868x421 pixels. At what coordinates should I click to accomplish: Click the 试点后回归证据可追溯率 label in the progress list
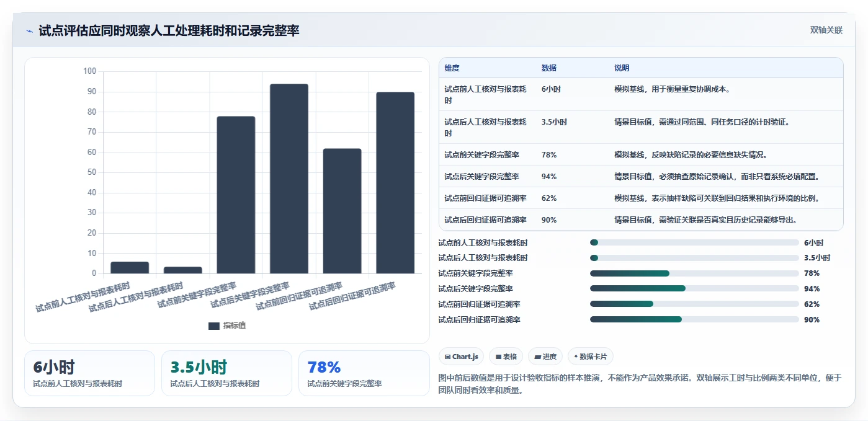click(x=479, y=319)
